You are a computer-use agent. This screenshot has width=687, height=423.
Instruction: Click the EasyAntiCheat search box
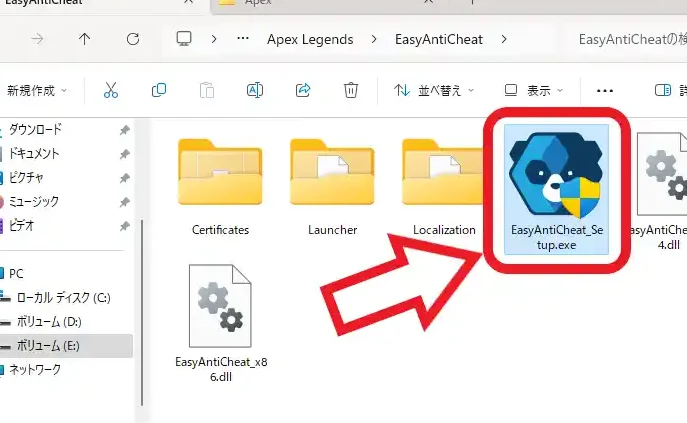tap(627, 39)
